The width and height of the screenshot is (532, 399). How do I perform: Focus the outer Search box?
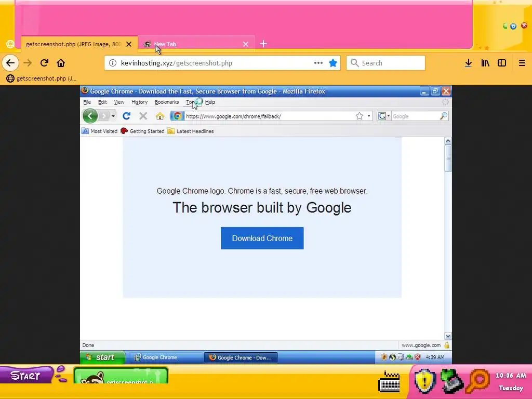[x=386, y=63]
